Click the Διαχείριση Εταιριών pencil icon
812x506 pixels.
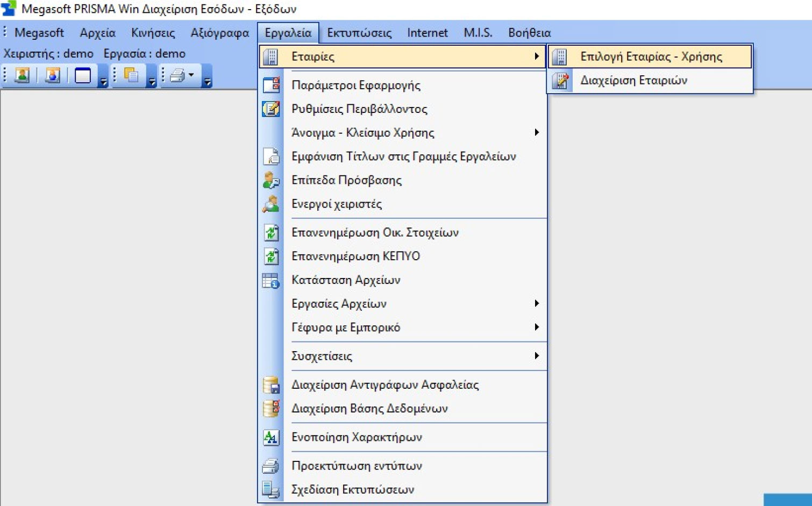coord(560,81)
